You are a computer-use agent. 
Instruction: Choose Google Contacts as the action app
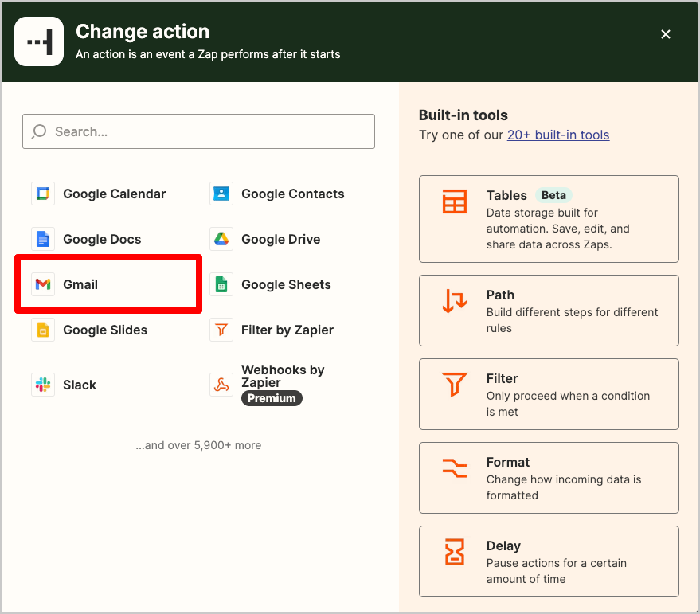tap(293, 194)
